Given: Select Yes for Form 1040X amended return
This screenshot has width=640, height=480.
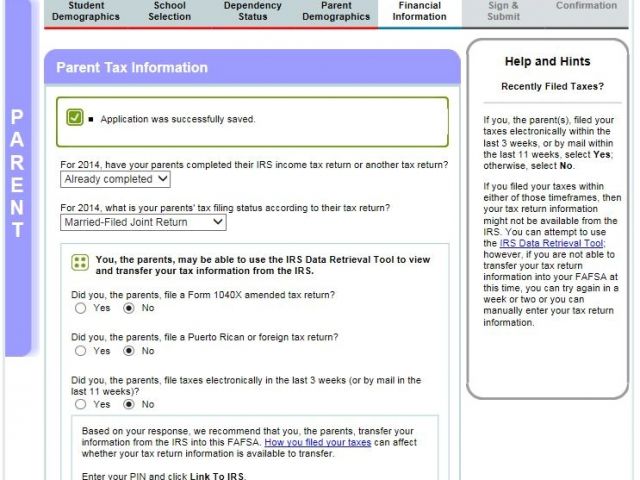Looking at the screenshot, I should pyautogui.click(x=81, y=308).
